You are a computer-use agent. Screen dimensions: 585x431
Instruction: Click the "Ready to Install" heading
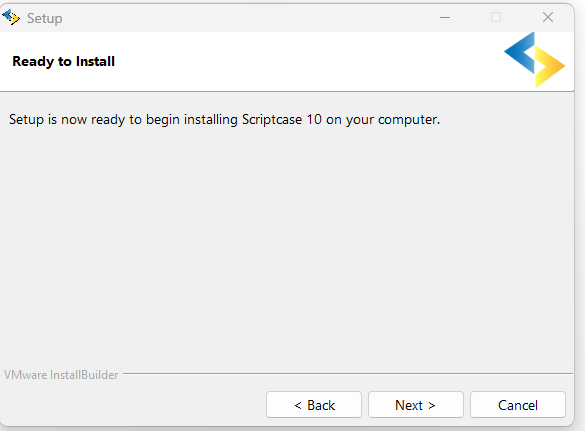[x=63, y=62]
